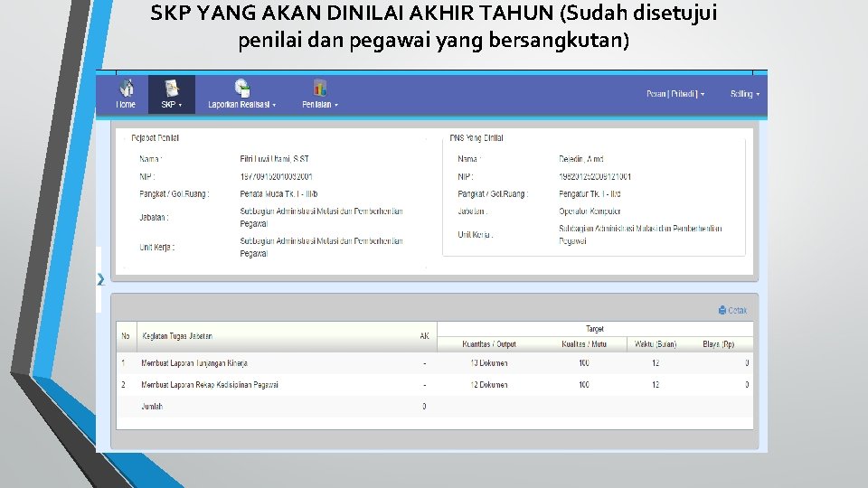Image resolution: width=868 pixels, height=488 pixels.
Task: Click the No column header
Action: coord(126,336)
